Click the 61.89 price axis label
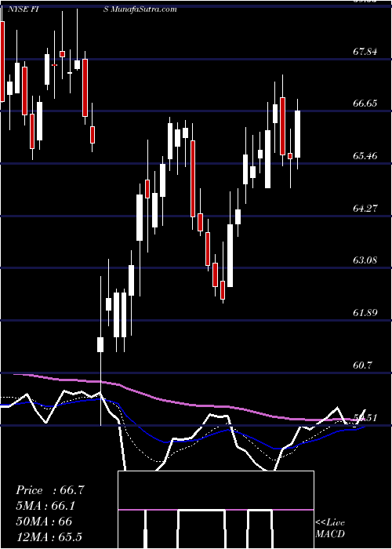Screen dimensions: 392x549 coord(365,313)
